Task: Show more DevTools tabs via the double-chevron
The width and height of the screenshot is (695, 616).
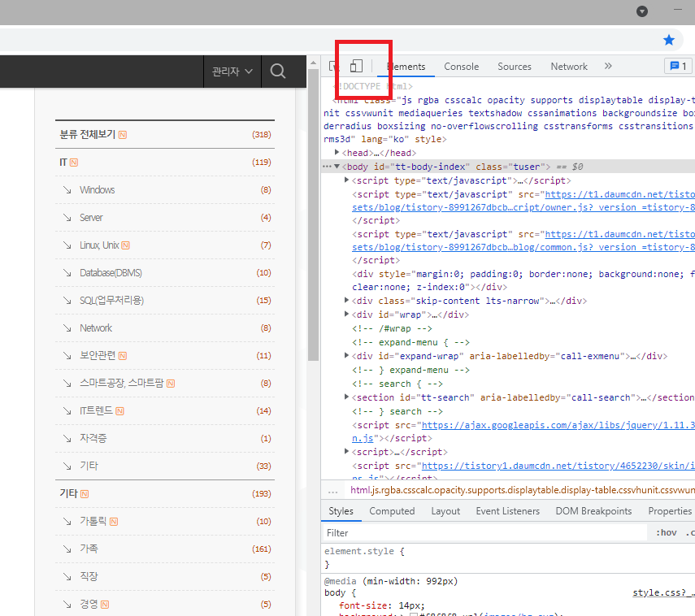Action: pyautogui.click(x=608, y=66)
